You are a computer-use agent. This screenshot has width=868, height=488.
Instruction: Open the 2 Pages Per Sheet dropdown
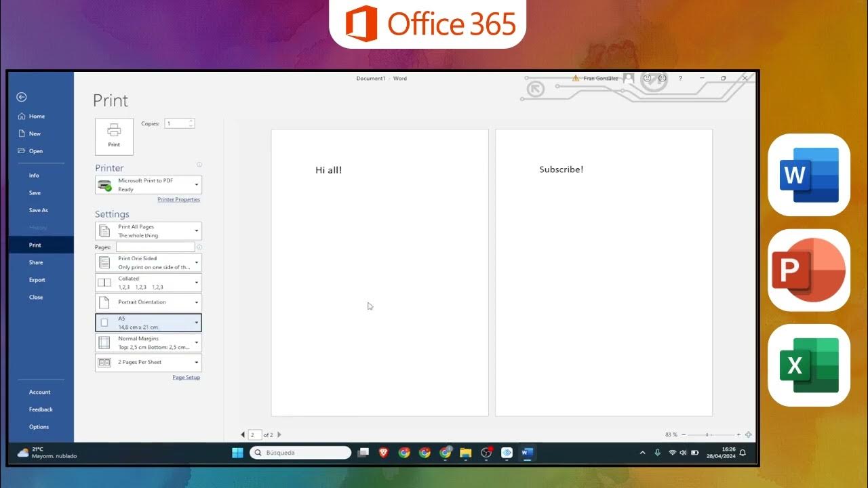(149, 363)
